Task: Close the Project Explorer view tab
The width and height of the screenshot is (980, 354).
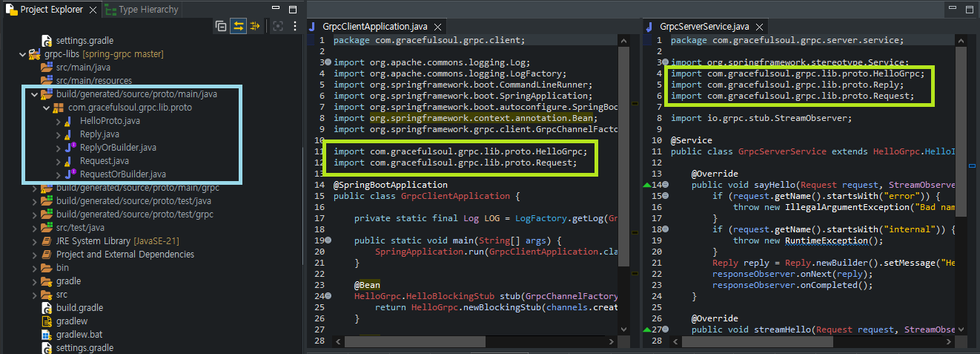Action: coord(93,10)
